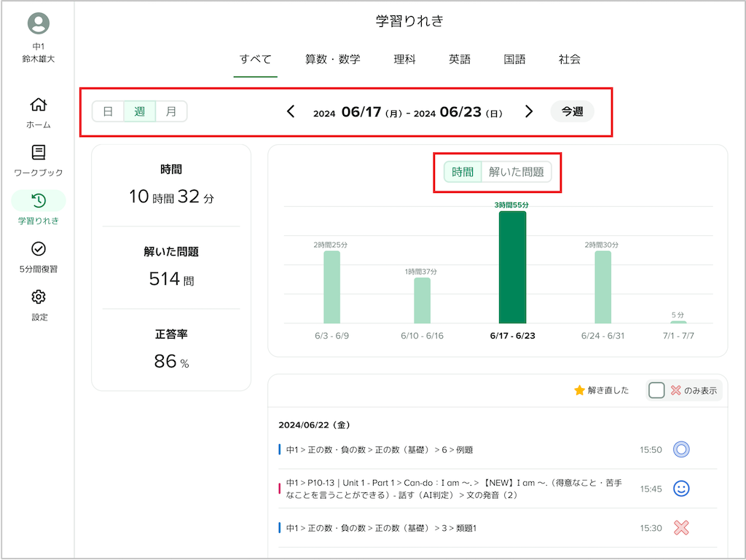746x560 pixels.
Task: Click the 3時間55分 bar label
Action: (511, 205)
